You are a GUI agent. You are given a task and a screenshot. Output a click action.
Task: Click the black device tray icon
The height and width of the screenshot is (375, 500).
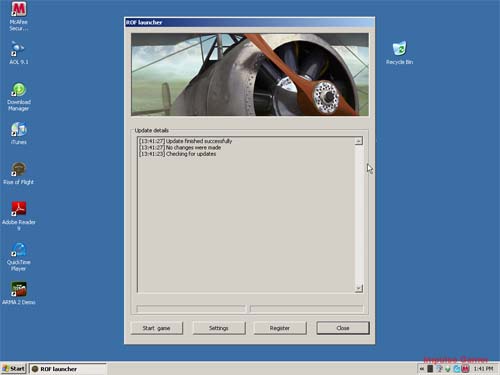(x=430, y=369)
